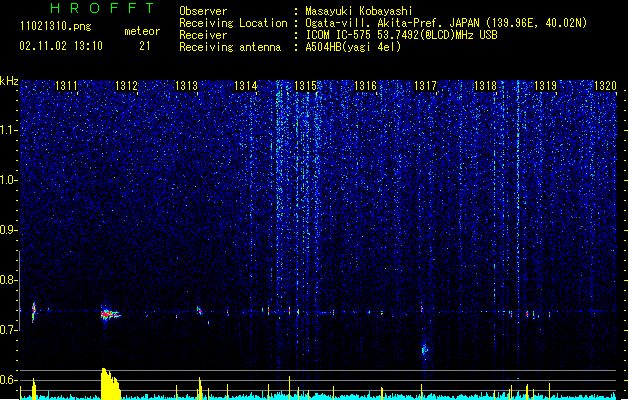Image resolution: width=629 pixels, height=400 pixels.
Task: Click the 1312 time marker
Action: [x=126, y=86]
